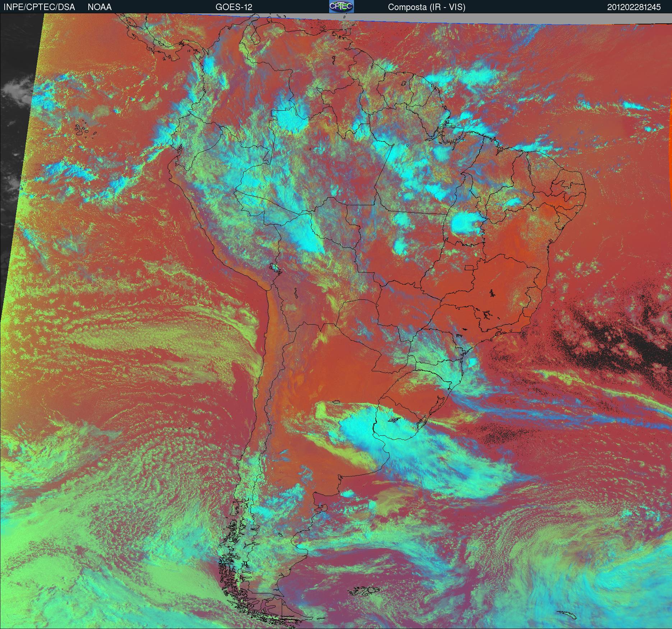Image resolution: width=672 pixels, height=629 pixels.
Task: Select the GOES-12 satellite label
Action: point(234,7)
